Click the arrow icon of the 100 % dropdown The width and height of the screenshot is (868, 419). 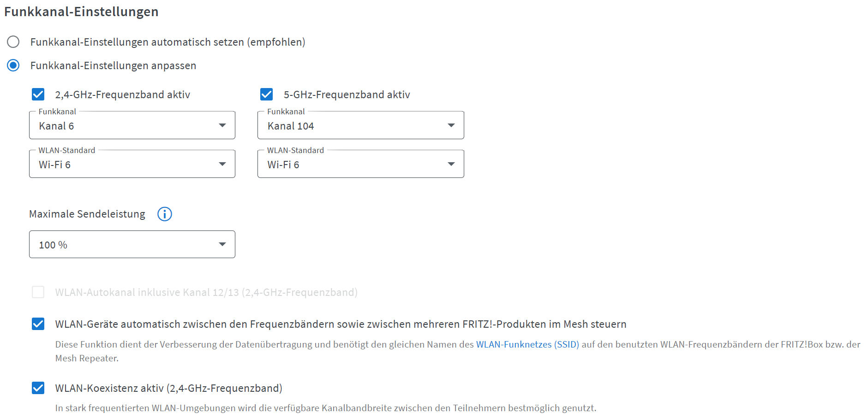(222, 244)
